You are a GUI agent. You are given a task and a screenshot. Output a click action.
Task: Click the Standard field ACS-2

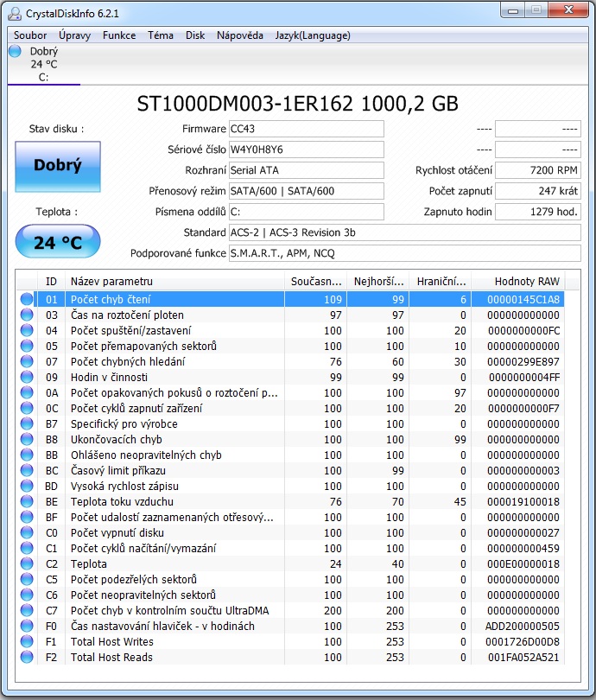point(405,232)
